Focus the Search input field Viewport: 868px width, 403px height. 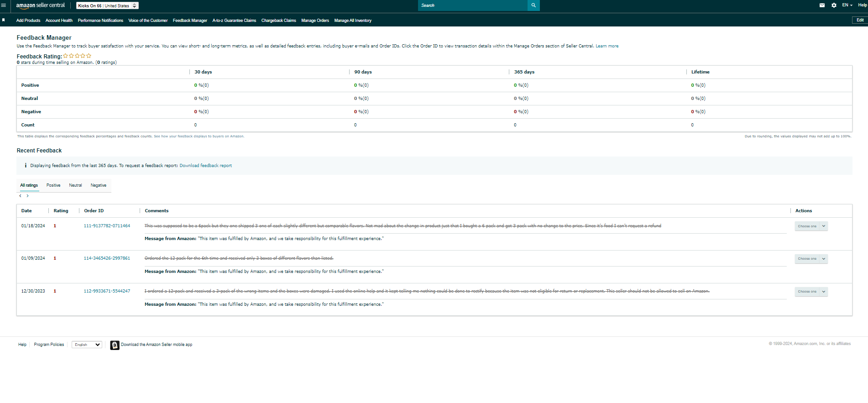pos(473,5)
